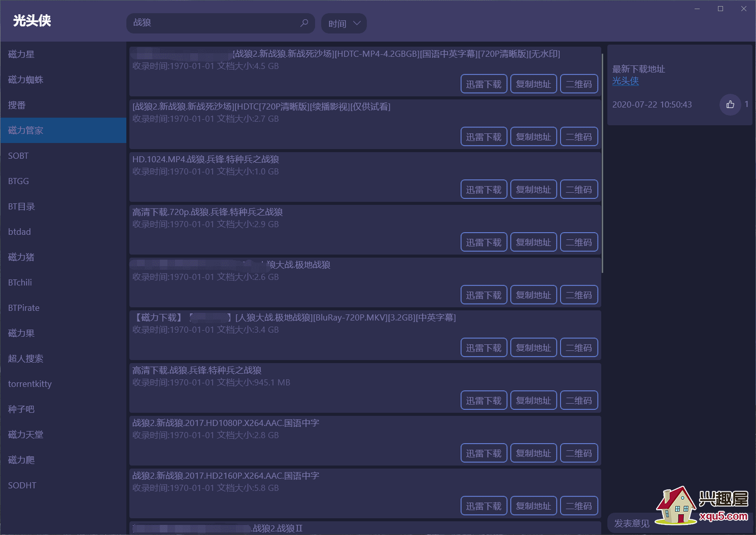Click 迅雷下载 for HD2160P.X264 result
756x535 pixels.
click(x=484, y=506)
